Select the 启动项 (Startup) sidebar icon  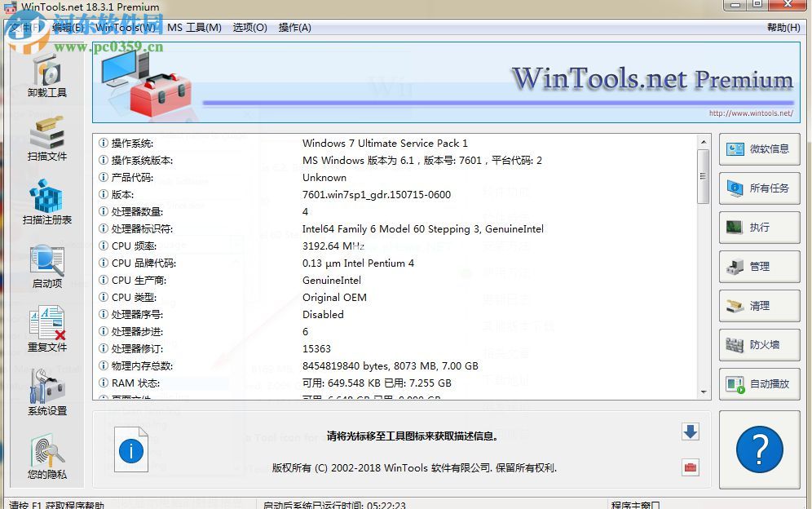[x=46, y=267]
